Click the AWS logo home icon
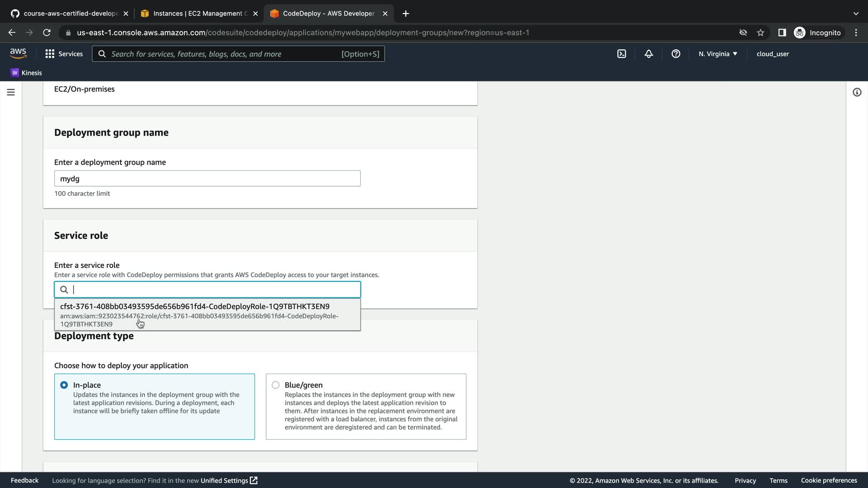Image resolution: width=868 pixels, height=488 pixels. (x=18, y=53)
